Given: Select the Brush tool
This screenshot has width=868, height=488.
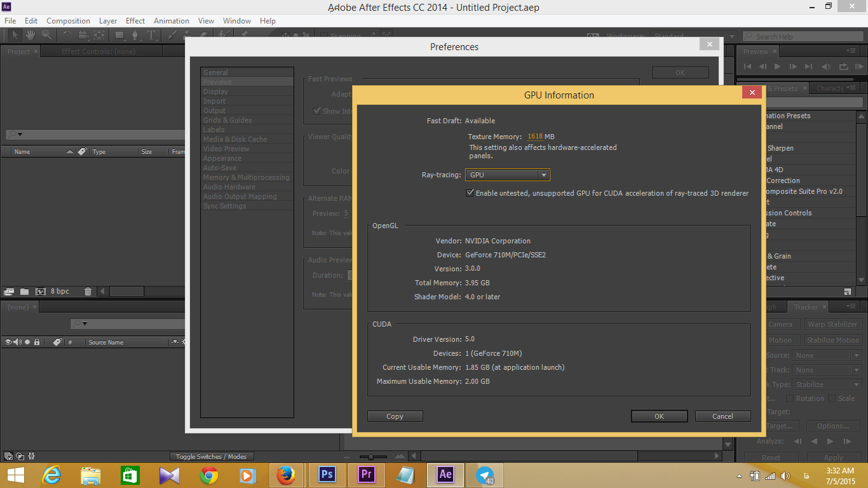Looking at the screenshot, I should [x=172, y=36].
